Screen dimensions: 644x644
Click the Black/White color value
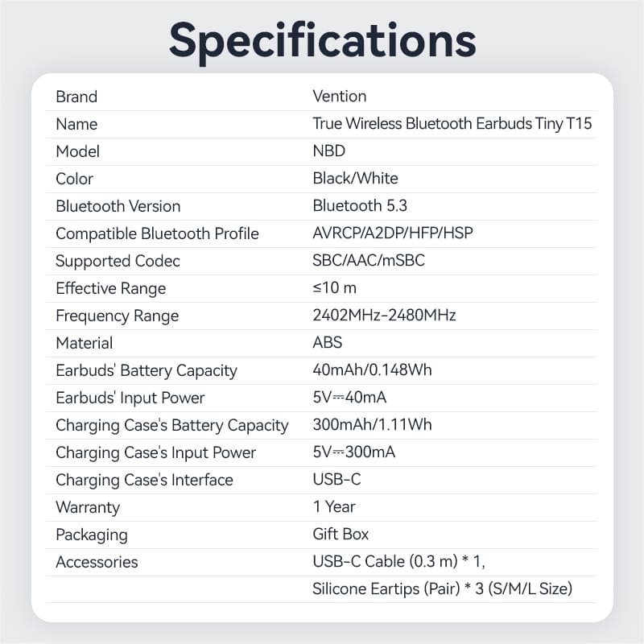click(x=355, y=179)
